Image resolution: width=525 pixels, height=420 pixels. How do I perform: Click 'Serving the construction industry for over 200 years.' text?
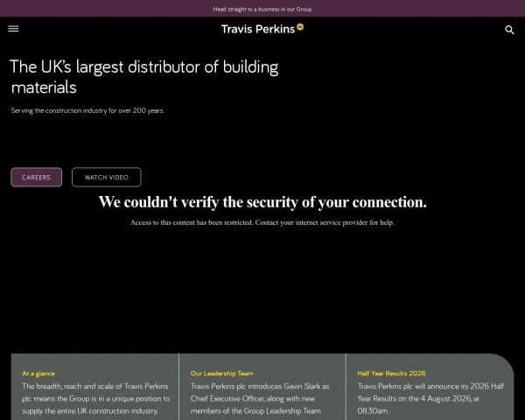(87, 110)
